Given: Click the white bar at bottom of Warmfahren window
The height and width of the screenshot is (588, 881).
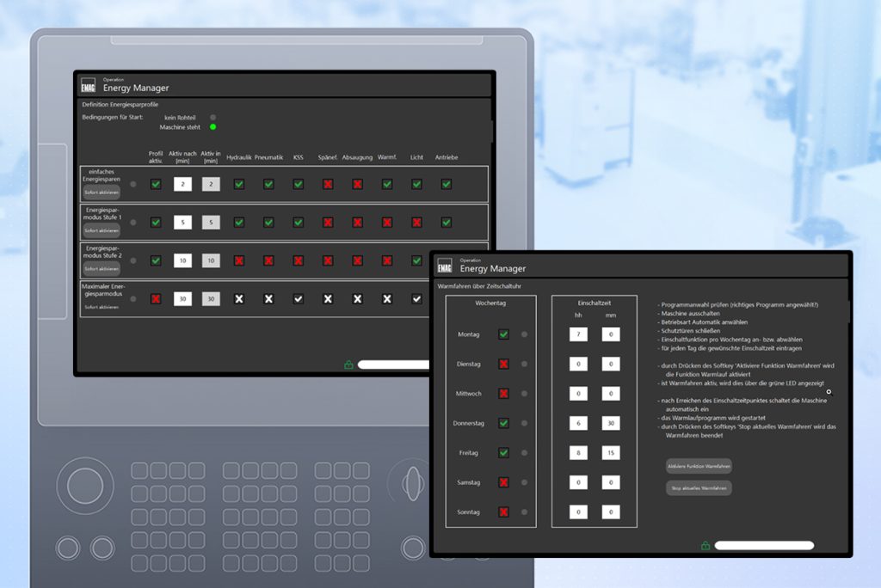Looking at the screenshot, I should point(764,545).
